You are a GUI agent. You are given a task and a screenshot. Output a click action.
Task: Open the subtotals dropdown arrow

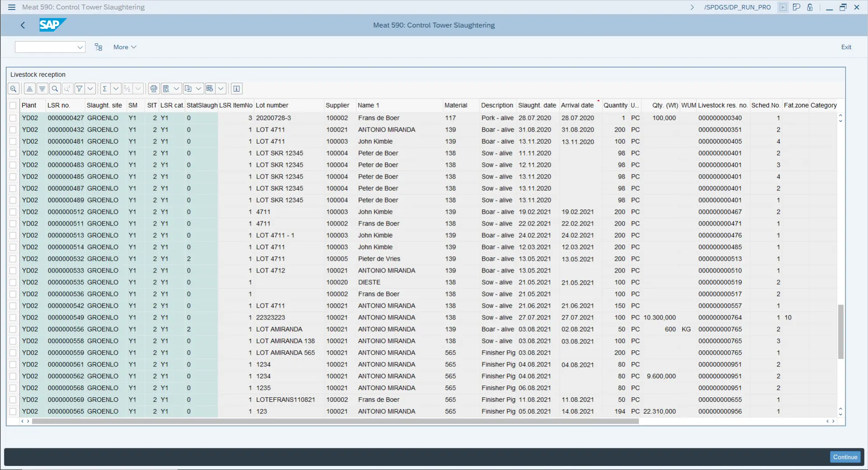[138, 89]
